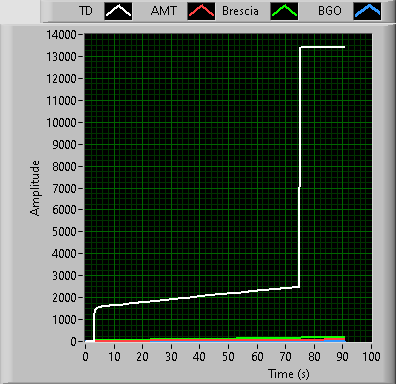Click the 0 minimum y-axis value
Image resolution: width=396 pixels, height=384 pixels.
pos(73,342)
